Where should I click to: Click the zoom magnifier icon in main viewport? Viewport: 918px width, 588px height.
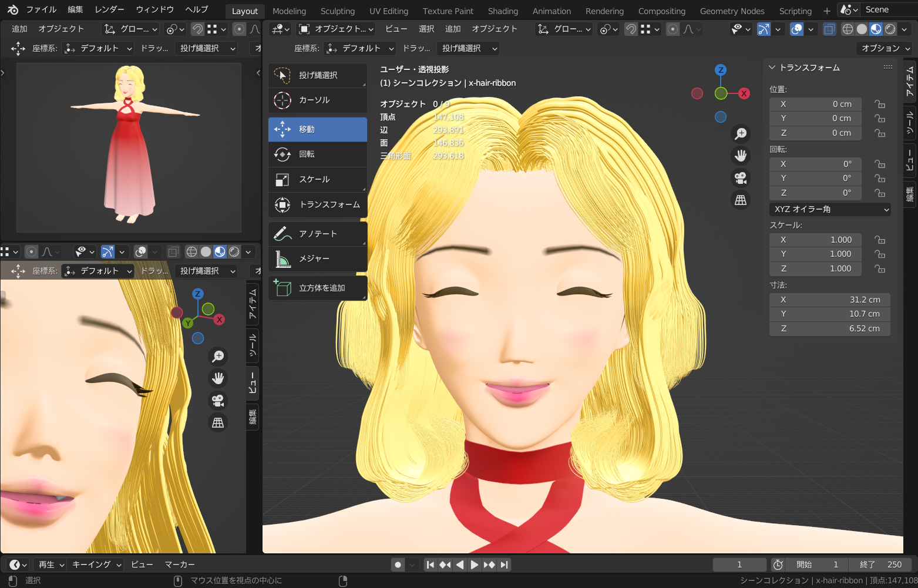coord(741,134)
